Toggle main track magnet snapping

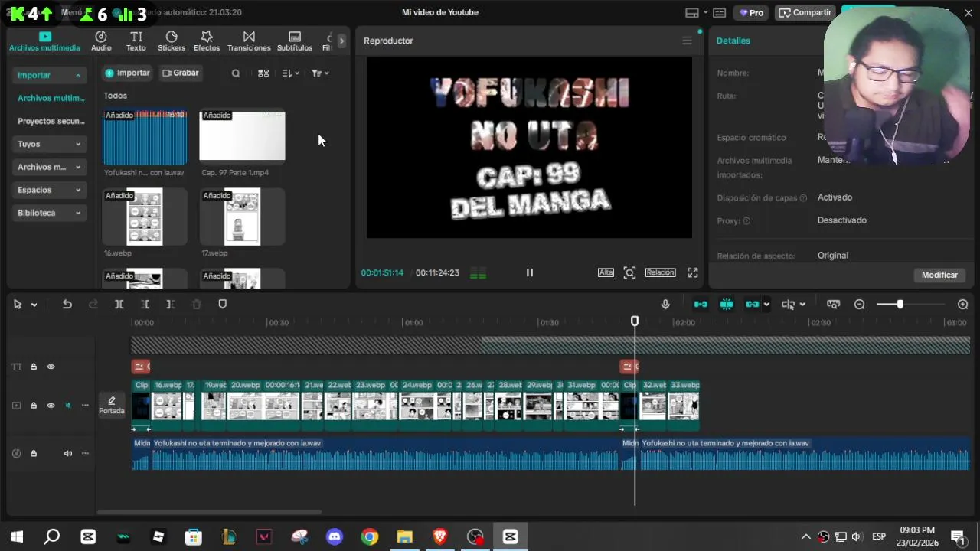pos(701,305)
